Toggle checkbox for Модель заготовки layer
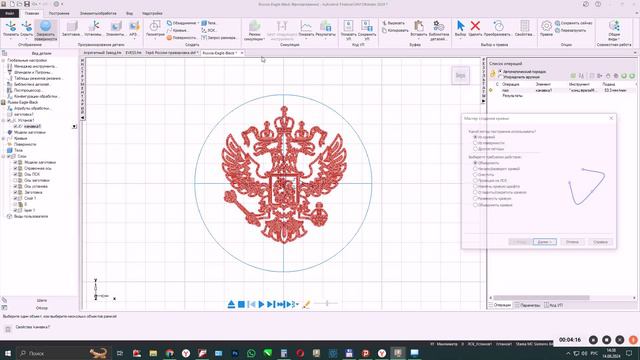This screenshot has height=360, width=640. (15, 162)
